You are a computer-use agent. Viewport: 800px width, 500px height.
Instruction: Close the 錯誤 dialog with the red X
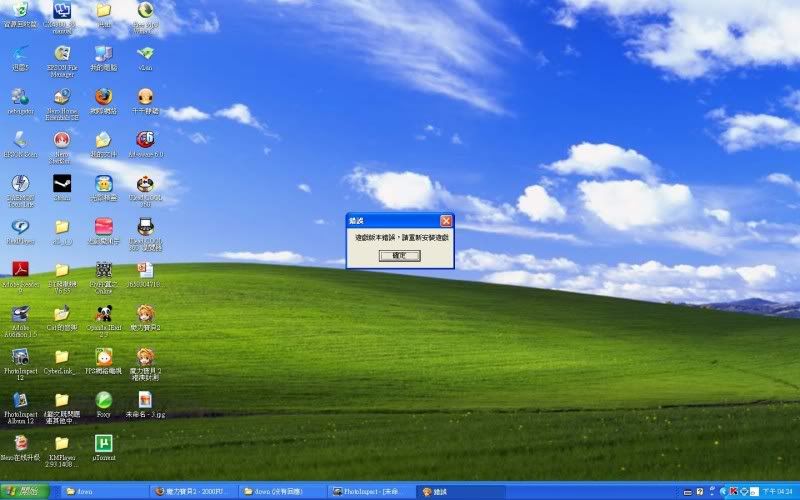click(x=446, y=220)
